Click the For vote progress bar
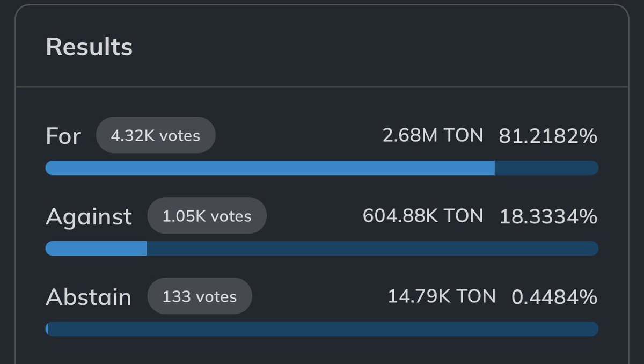644x364 pixels. coord(322,168)
